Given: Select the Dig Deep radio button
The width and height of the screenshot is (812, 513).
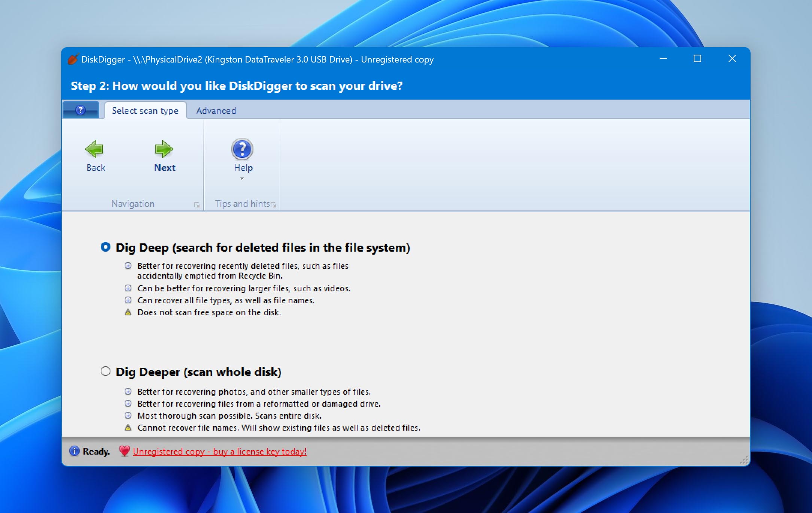Looking at the screenshot, I should (106, 247).
